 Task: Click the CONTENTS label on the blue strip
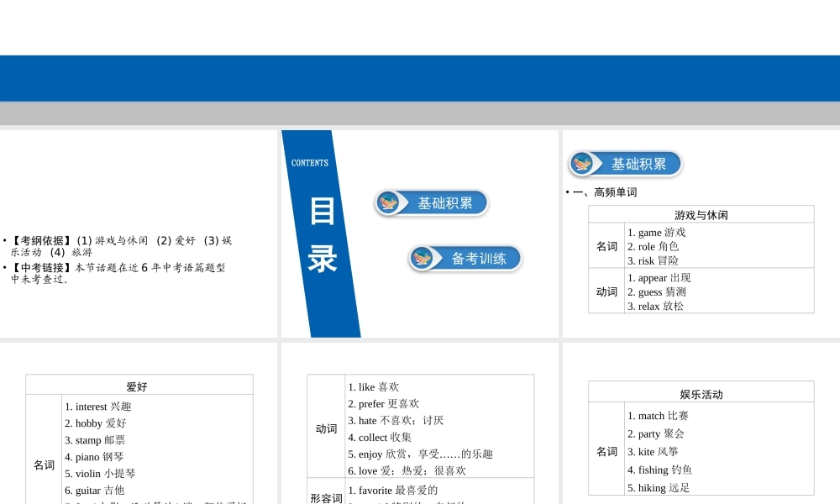pyautogui.click(x=310, y=163)
